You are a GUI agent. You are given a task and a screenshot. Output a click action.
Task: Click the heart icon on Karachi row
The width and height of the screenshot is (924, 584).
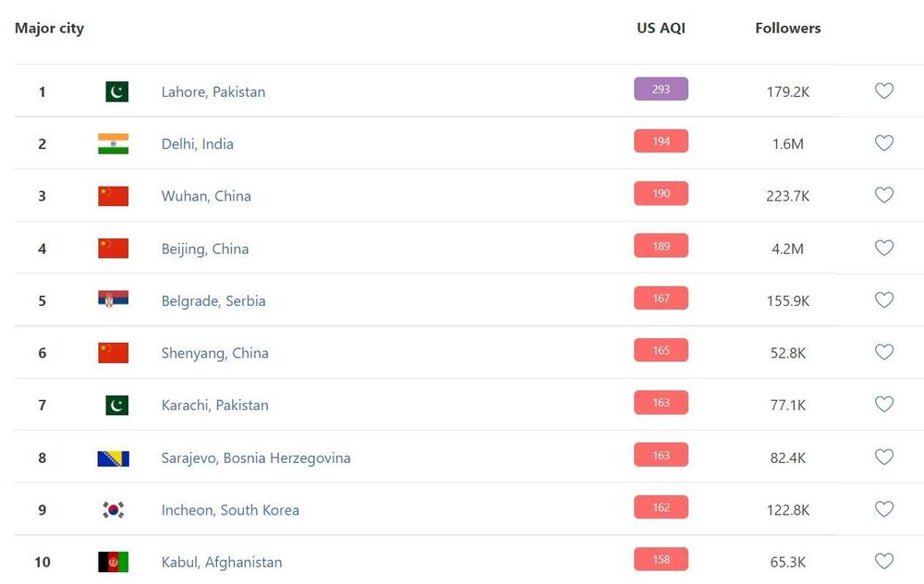click(x=884, y=404)
